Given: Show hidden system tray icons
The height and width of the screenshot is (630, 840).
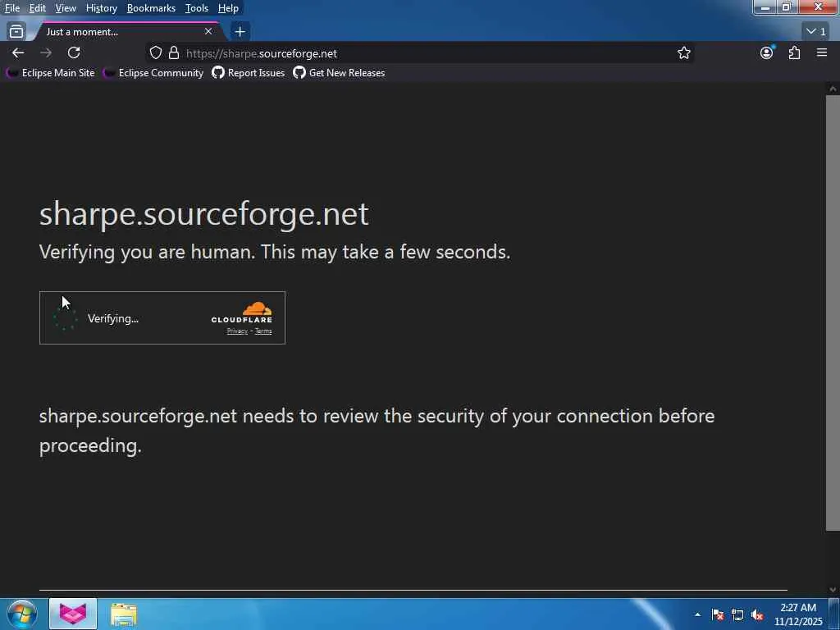Looking at the screenshot, I should [697, 614].
